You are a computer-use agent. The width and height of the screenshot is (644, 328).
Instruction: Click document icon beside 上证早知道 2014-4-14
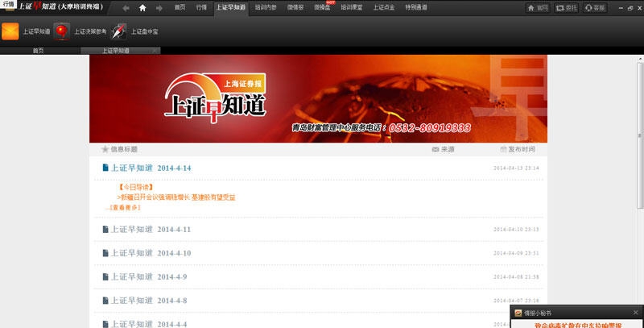105,168
